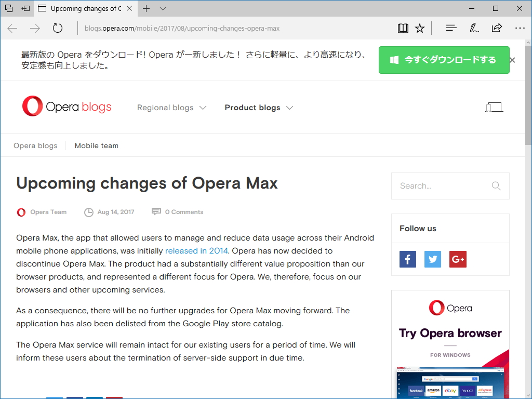Screen dimensions: 532x399
Task: Open a new tab with plus
Action: (x=146, y=8)
